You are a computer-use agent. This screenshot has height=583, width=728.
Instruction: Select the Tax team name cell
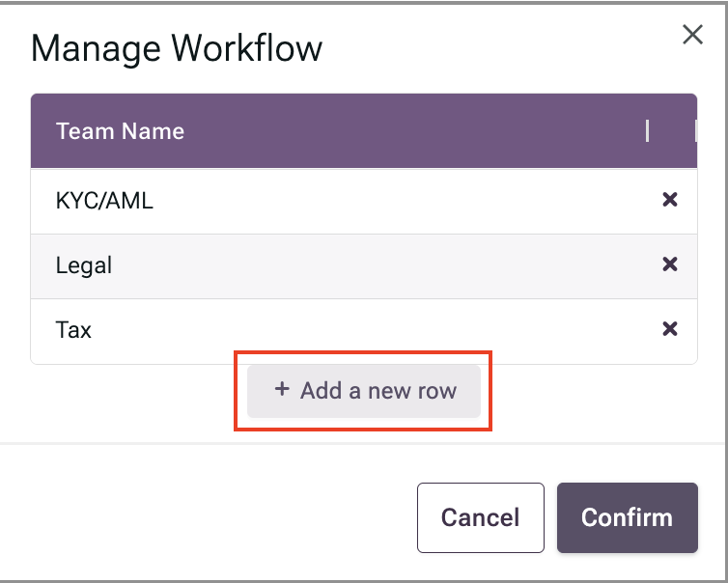point(73,330)
